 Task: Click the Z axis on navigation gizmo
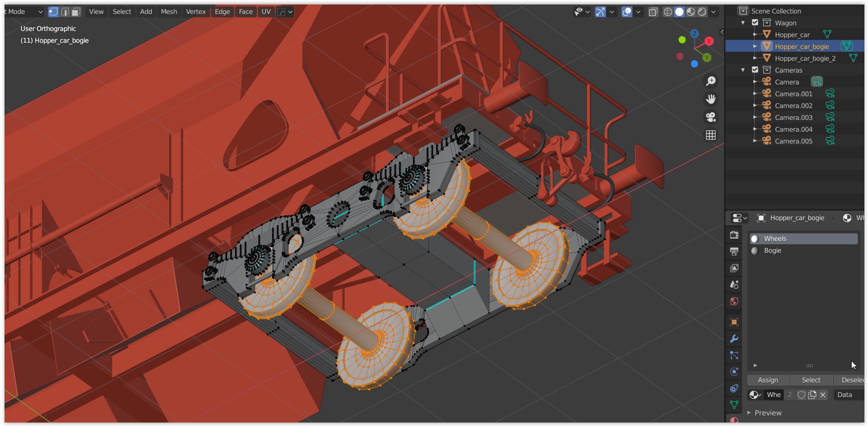point(694,33)
